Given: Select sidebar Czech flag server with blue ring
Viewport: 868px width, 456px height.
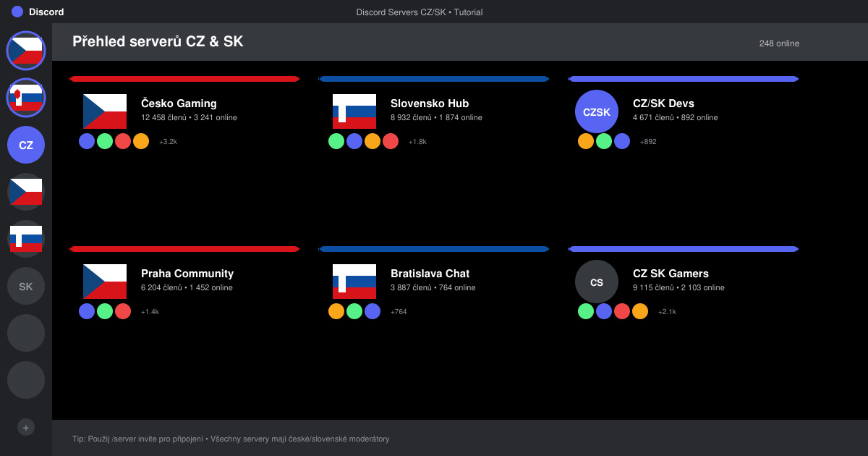Looking at the screenshot, I should 26,51.
